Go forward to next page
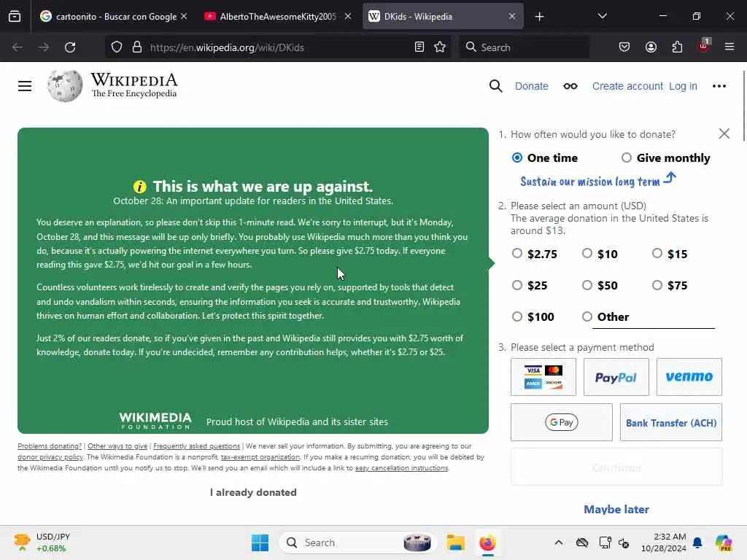The image size is (747, 560). 44,47
